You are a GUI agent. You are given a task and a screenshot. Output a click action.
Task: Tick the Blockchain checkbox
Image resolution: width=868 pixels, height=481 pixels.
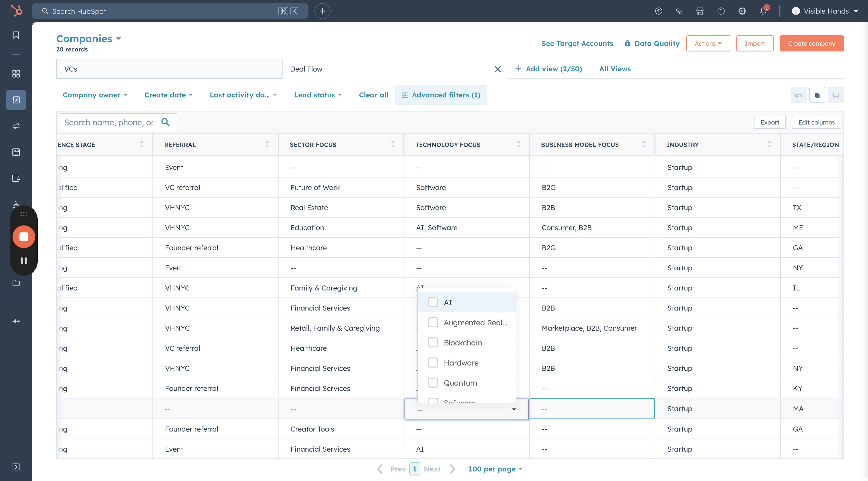[x=433, y=343]
